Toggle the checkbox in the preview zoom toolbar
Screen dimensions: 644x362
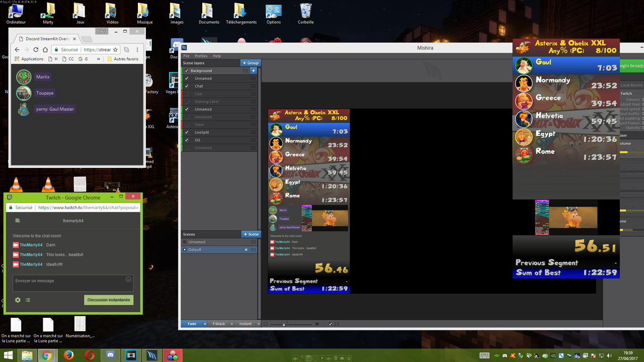tap(331, 324)
